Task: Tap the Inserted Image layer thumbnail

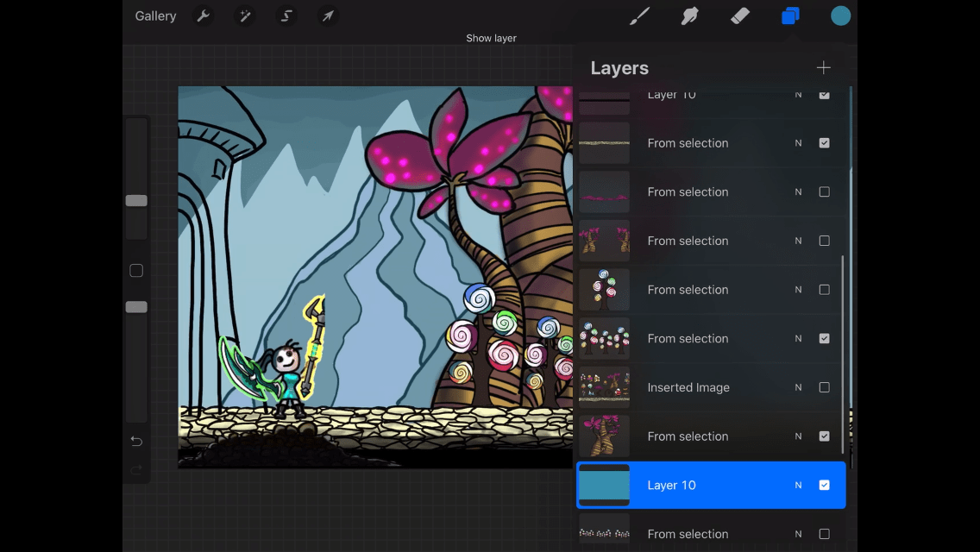Action: tap(604, 387)
